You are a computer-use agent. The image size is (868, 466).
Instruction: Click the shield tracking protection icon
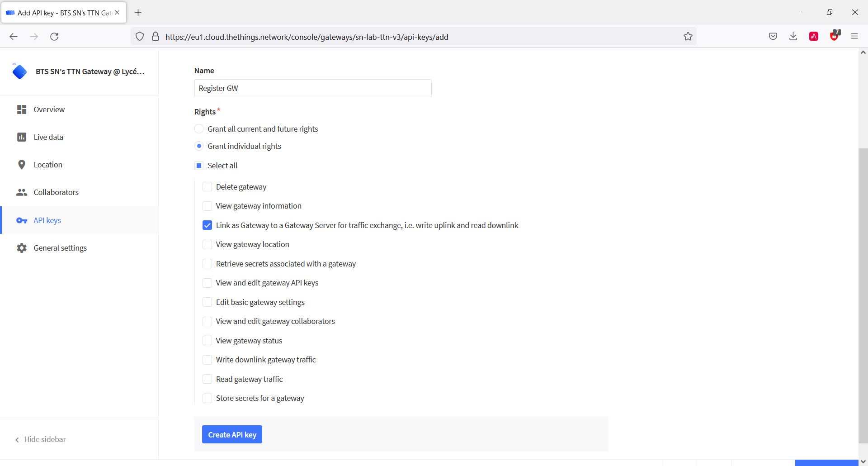pyautogui.click(x=140, y=37)
